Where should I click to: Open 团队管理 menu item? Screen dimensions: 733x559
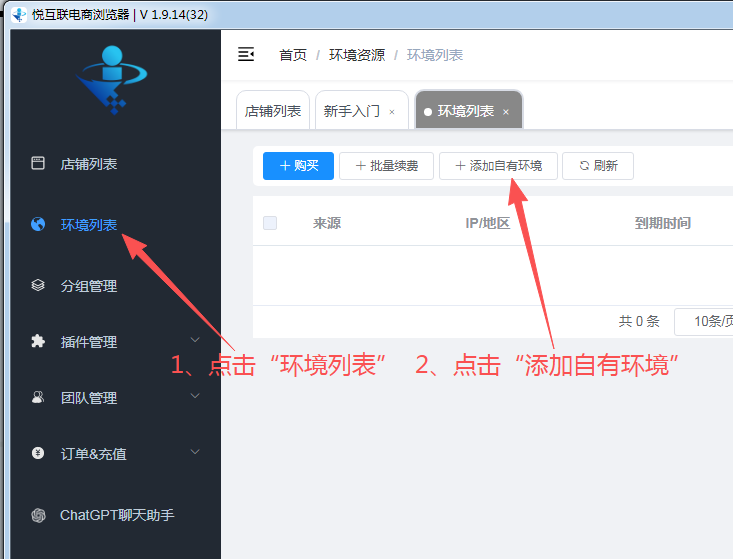pos(89,398)
